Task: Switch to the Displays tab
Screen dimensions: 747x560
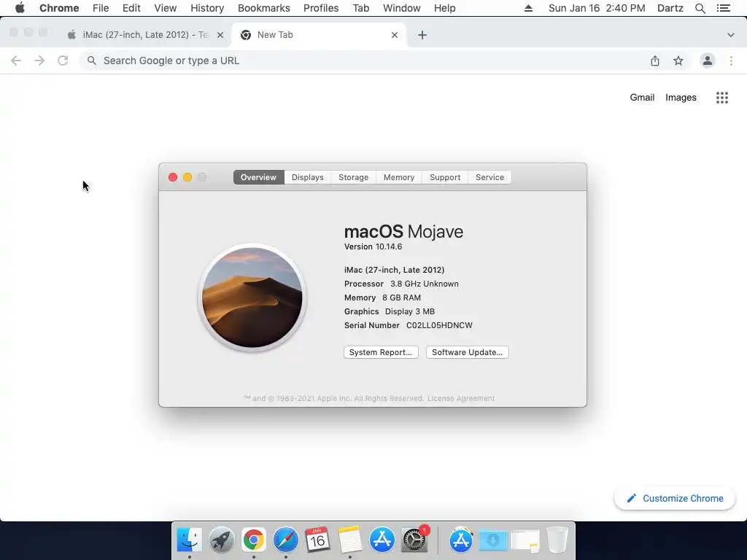Action: coord(307,177)
